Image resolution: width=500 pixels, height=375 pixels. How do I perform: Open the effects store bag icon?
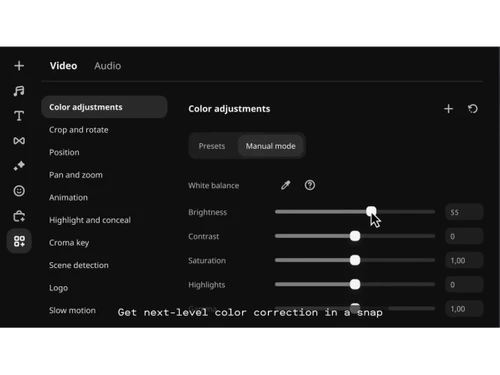tap(19, 216)
